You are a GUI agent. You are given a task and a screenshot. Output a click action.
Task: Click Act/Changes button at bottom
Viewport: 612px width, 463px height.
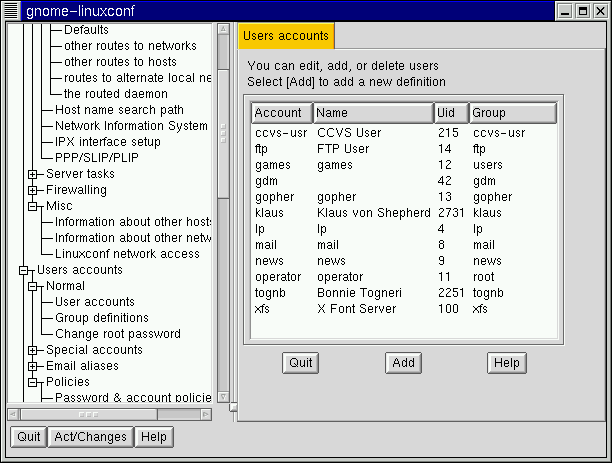(89, 437)
